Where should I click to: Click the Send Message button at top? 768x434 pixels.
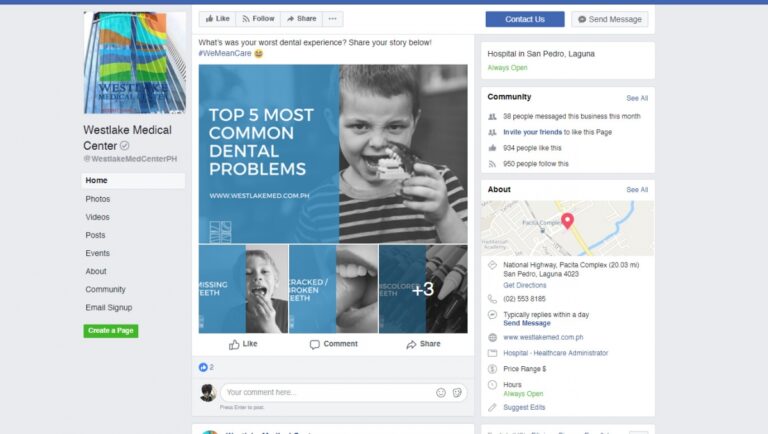(x=610, y=19)
